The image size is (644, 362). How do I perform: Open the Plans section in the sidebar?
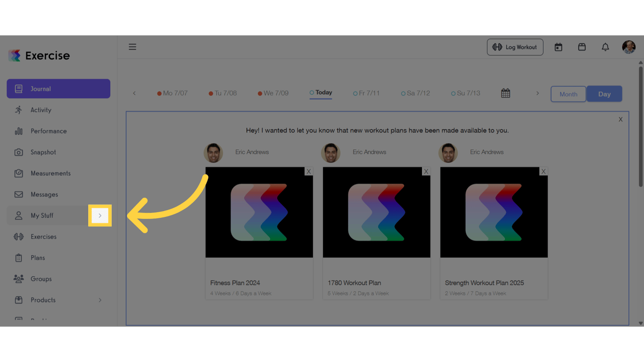37,257
